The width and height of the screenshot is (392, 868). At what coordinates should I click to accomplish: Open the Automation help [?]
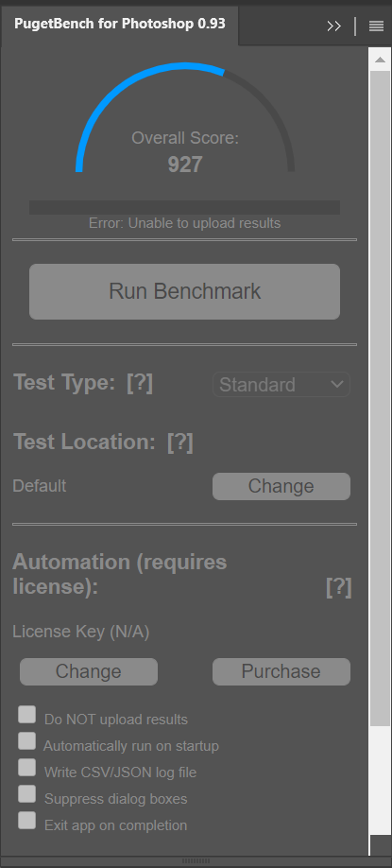point(339,587)
